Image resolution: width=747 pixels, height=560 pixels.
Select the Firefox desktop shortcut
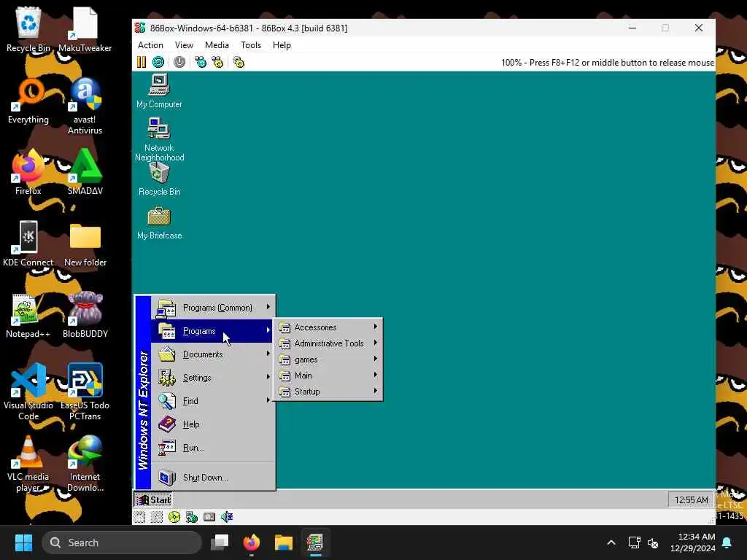(x=28, y=172)
